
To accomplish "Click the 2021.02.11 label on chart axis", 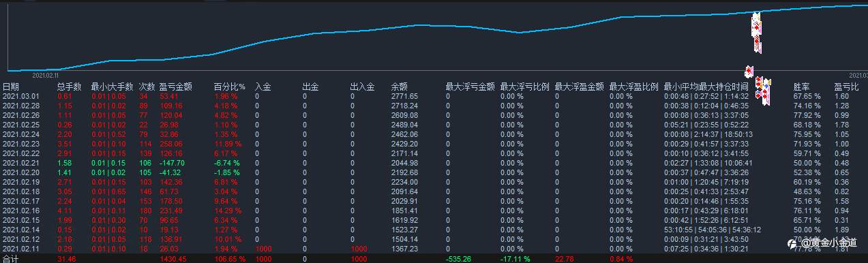I will [46, 76].
